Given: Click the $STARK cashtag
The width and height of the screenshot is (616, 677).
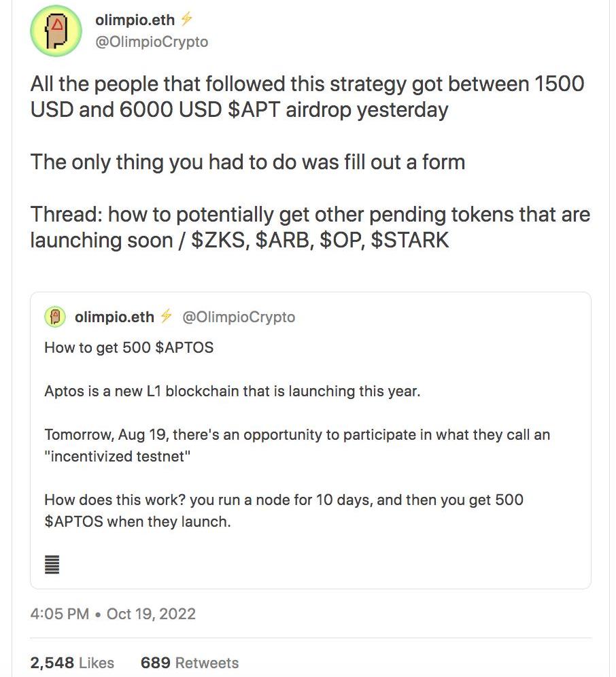Looking at the screenshot, I should tap(411, 240).
